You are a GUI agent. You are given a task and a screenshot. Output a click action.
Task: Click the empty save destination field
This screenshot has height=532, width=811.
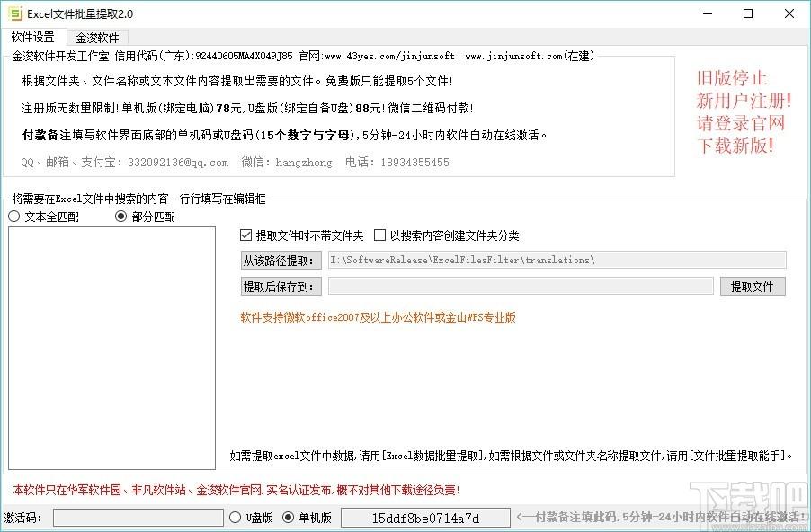point(521,287)
